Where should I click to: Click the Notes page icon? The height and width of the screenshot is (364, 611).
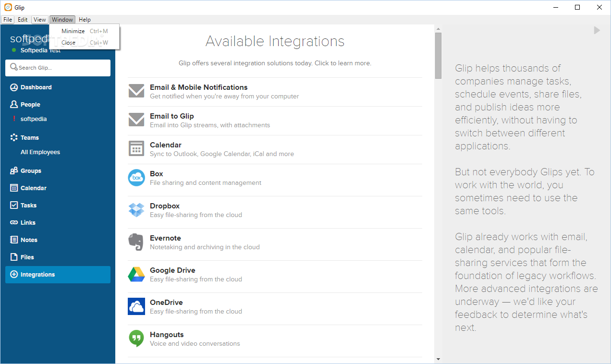(x=14, y=240)
